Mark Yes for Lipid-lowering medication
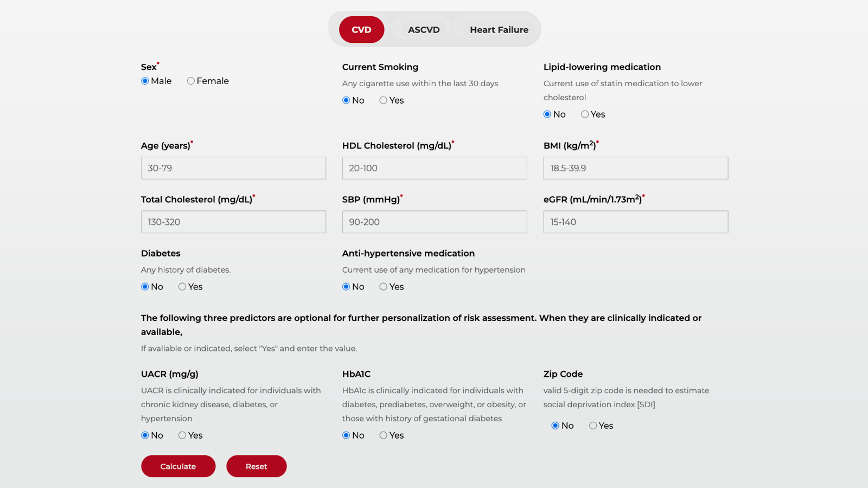 (x=585, y=114)
